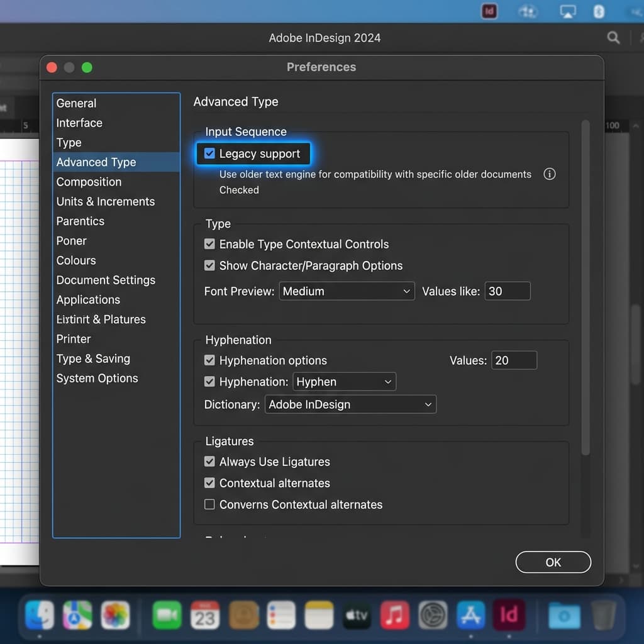This screenshot has width=644, height=644.
Task: Click the Bluetooth icon in the menu bar
Action: (599, 11)
